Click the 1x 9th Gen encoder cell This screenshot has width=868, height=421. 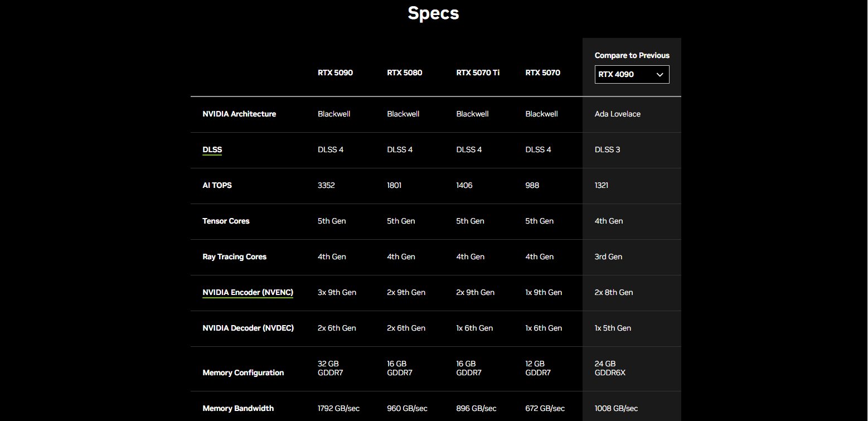(x=544, y=292)
